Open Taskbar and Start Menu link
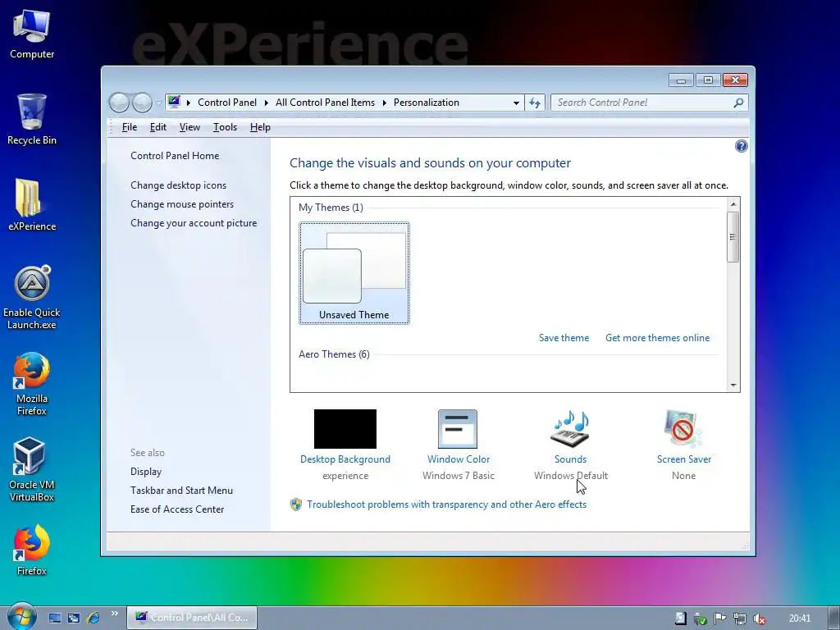 point(181,491)
